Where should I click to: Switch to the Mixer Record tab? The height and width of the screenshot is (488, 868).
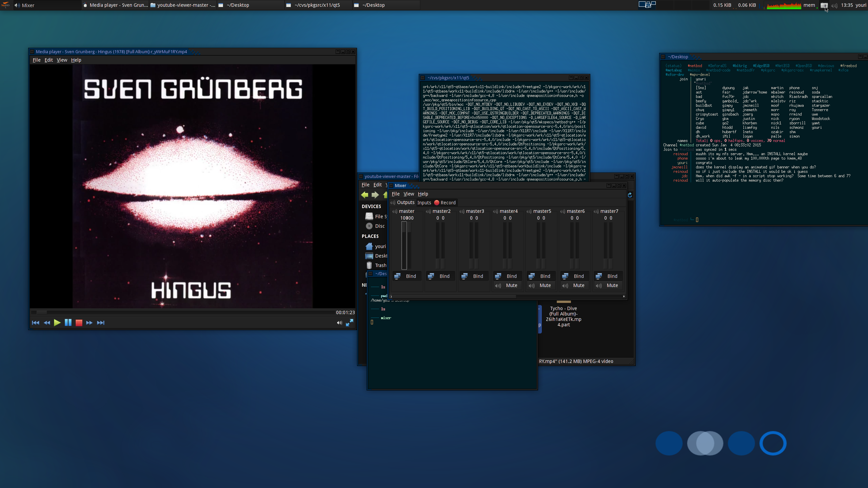coord(445,203)
